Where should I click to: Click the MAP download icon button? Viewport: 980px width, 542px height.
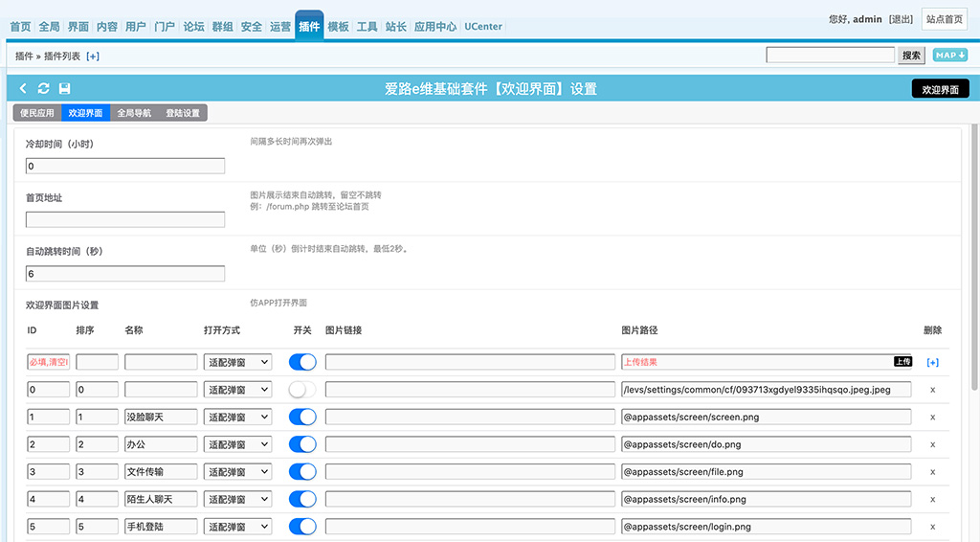[949, 56]
